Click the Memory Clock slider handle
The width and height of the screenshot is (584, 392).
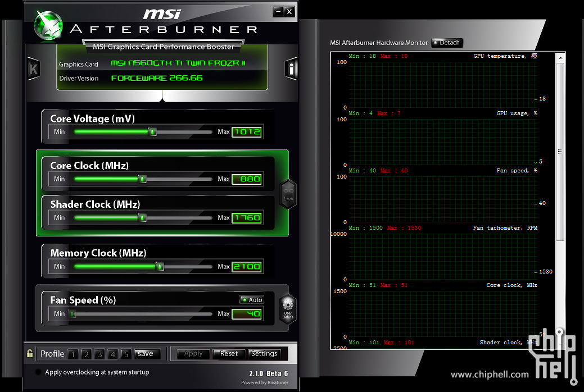pyautogui.click(x=160, y=267)
